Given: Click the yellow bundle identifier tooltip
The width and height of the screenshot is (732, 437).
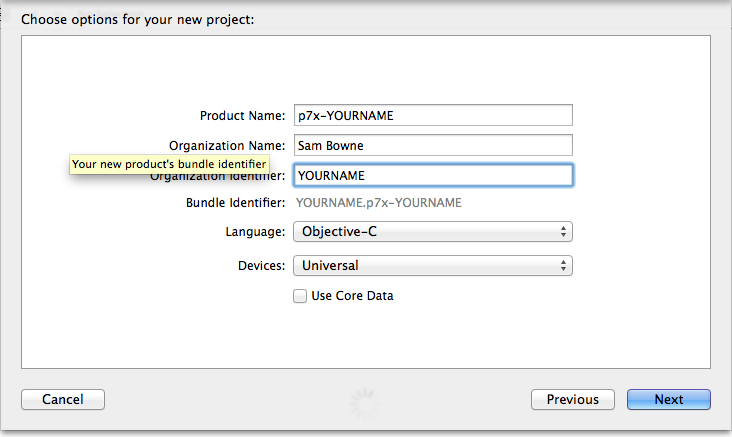Looking at the screenshot, I should tap(169, 164).
